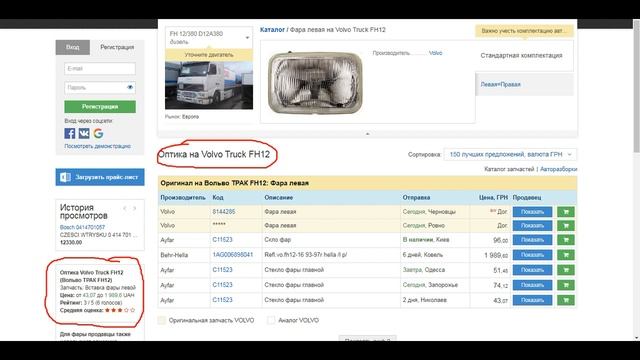
Task: Go to previous item in История просмотров
Action: click(x=125, y=208)
